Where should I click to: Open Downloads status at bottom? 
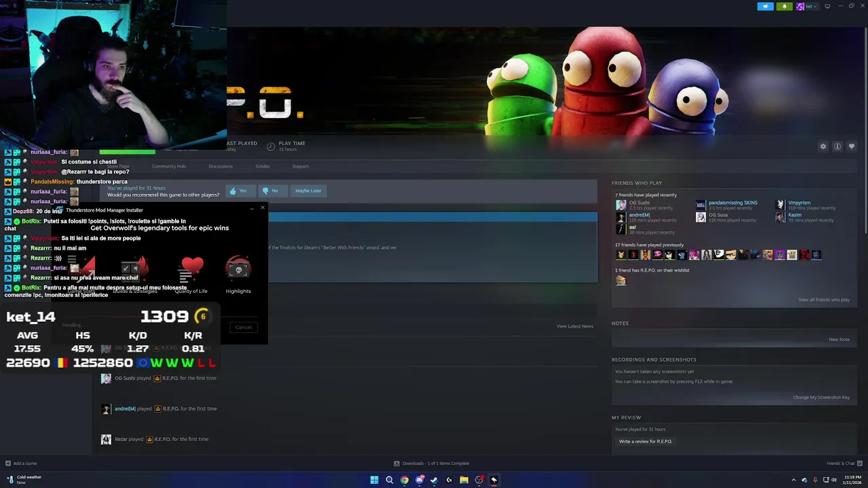[432, 464]
